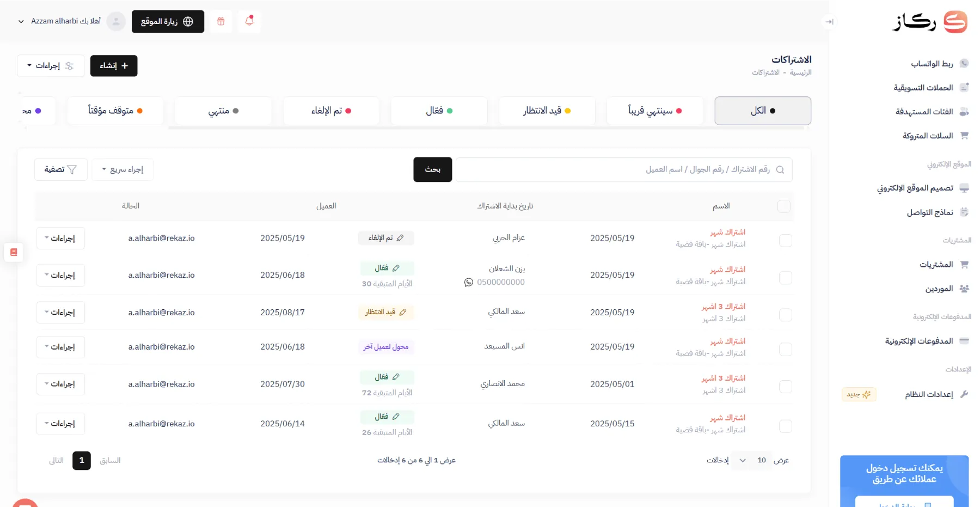Switch to the فعّال status tab
The height and width of the screenshot is (507, 980).
click(x=439, y=111)
